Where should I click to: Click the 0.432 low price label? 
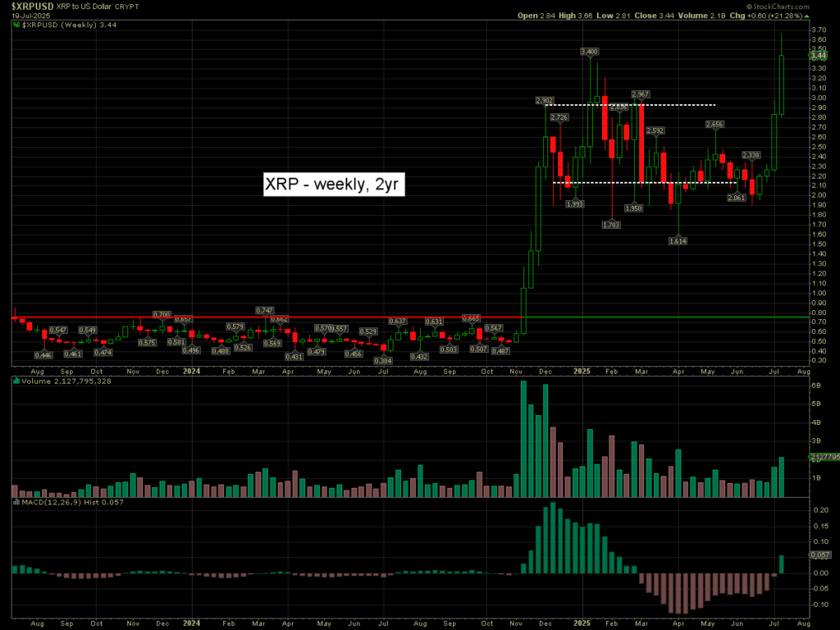pyautogui.click(x=419, y=356)
